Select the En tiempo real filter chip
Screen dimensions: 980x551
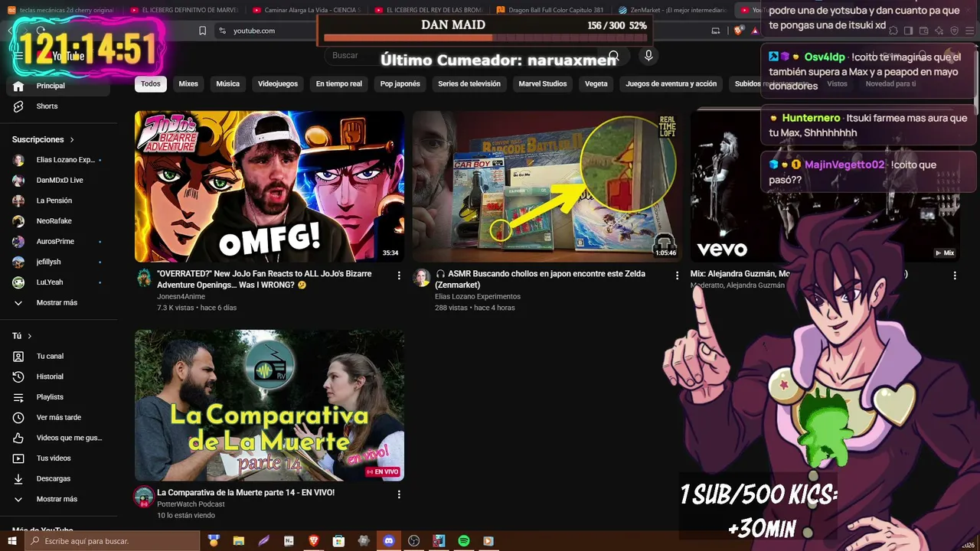coord(339,84)
